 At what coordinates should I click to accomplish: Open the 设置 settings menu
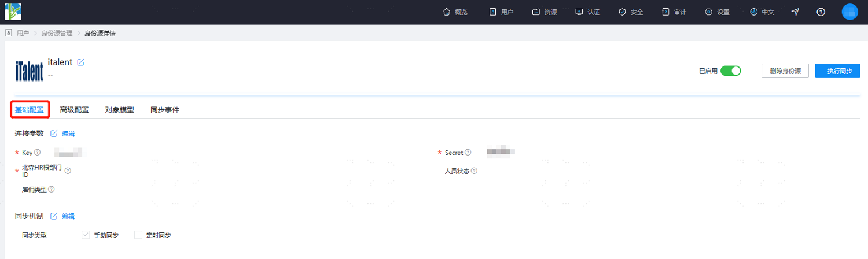(718, 12)
